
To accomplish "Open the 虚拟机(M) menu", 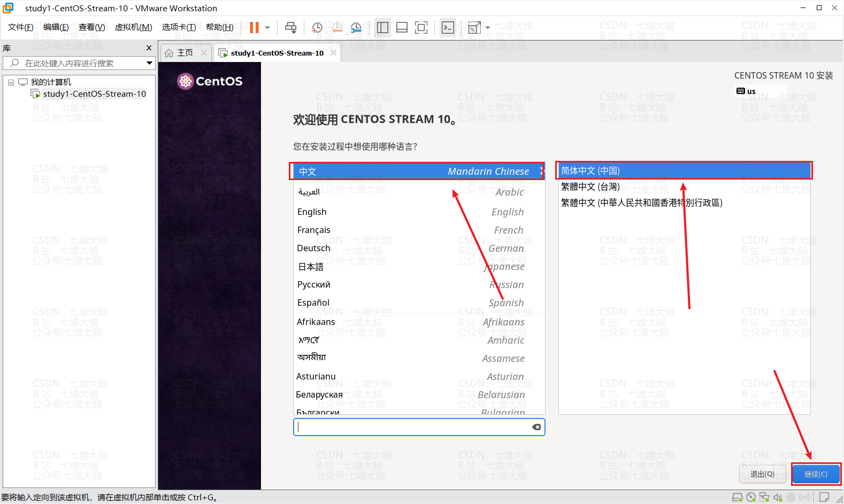I will point(133,27).
